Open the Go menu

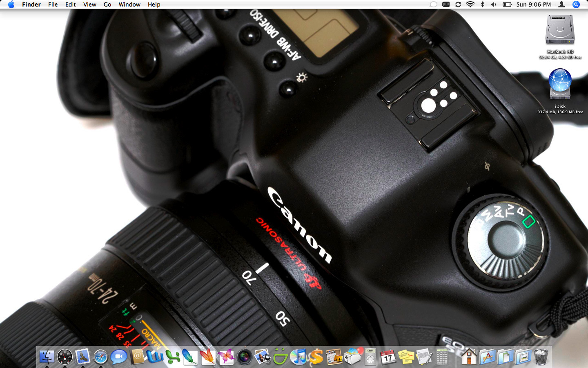click(107, 4)
